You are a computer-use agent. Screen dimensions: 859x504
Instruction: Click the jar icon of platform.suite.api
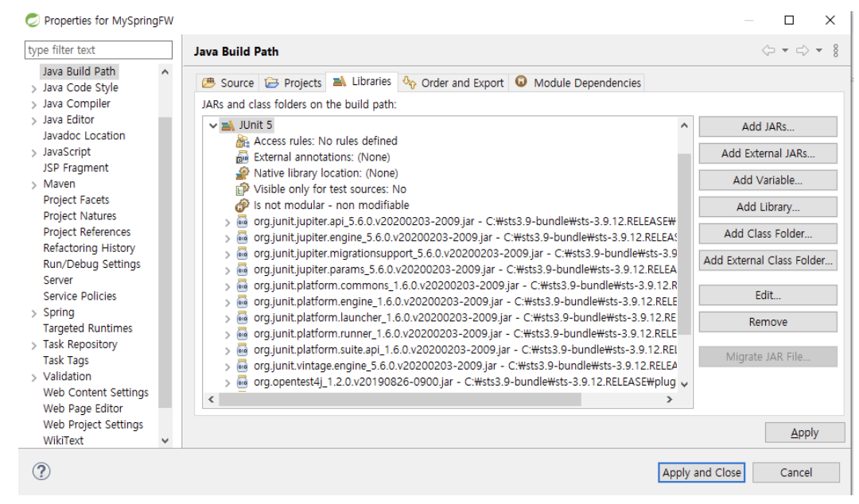(x=242, y=350)
